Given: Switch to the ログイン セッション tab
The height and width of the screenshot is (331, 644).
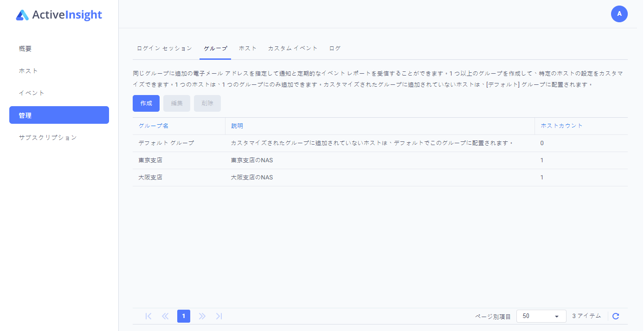Looking at the screenshot, I should pyautogui.click(x=164, y=48).
